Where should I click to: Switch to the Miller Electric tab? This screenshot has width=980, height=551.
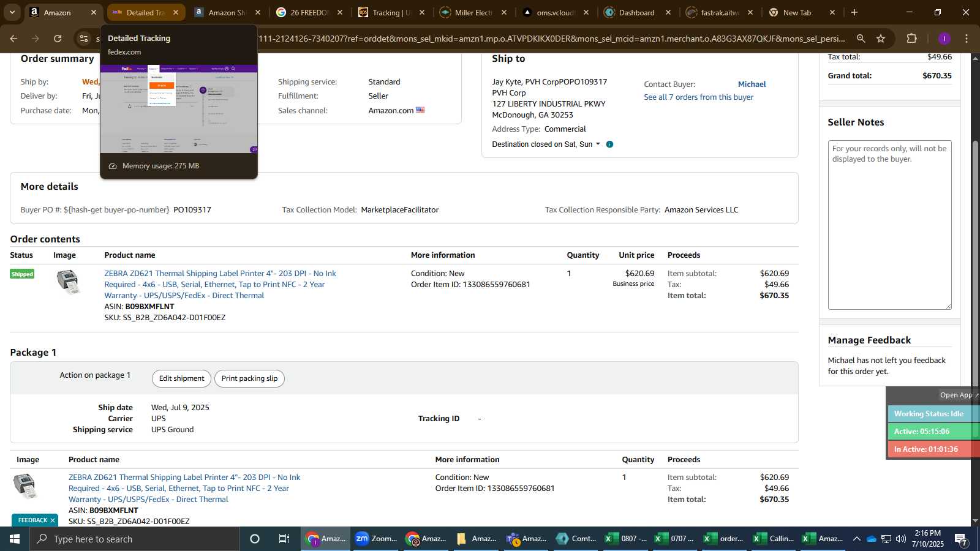472,12
